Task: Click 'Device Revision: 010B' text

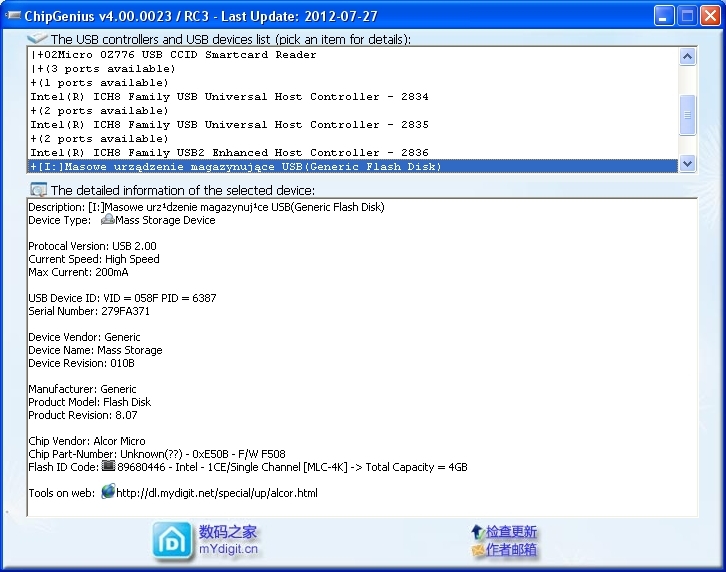Action: coord(81,363)
